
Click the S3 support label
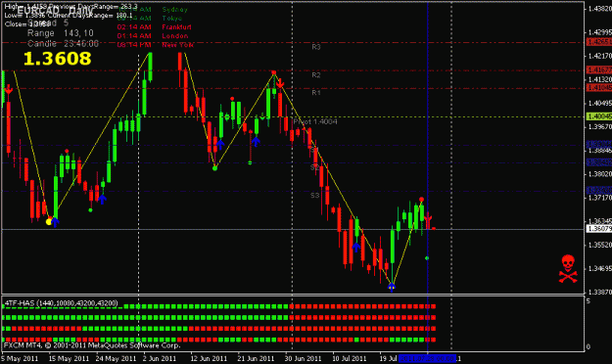point(315,196)
